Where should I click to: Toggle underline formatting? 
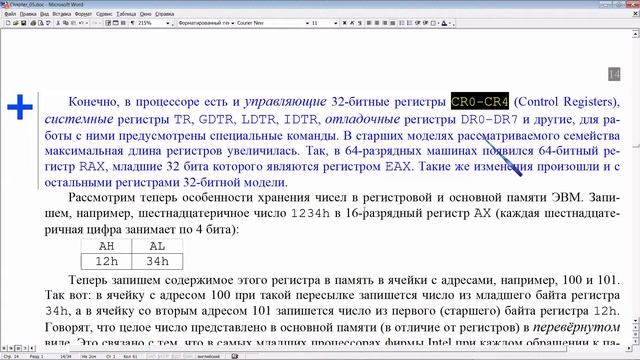[360, 23]
